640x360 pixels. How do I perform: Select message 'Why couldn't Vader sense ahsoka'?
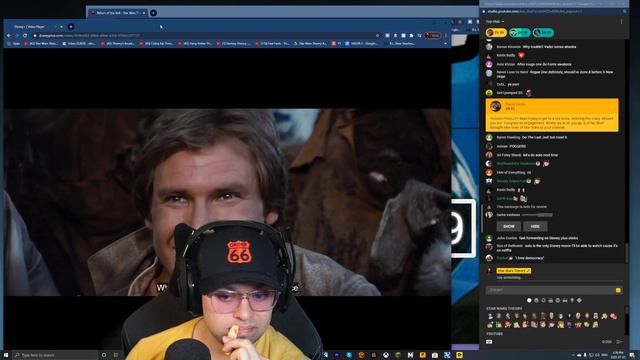tap(549, 47)
